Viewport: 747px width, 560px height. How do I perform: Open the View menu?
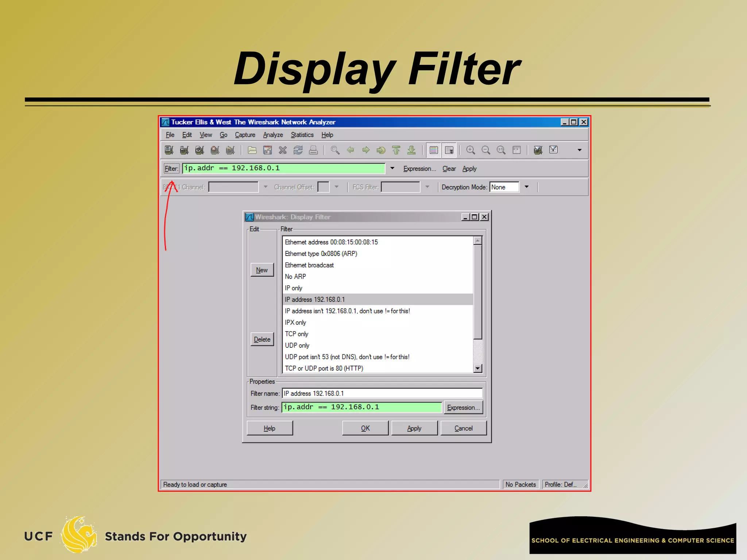206,135
